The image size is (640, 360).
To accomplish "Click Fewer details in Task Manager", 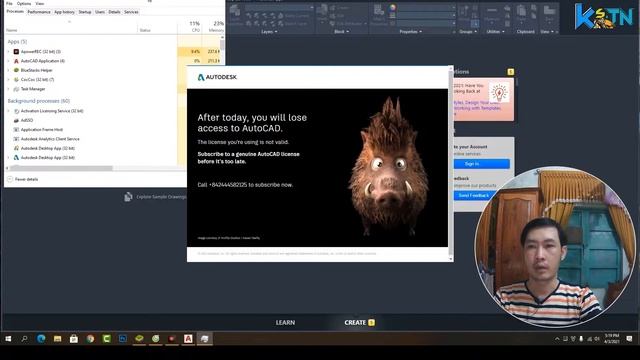I will click(23, 179).
